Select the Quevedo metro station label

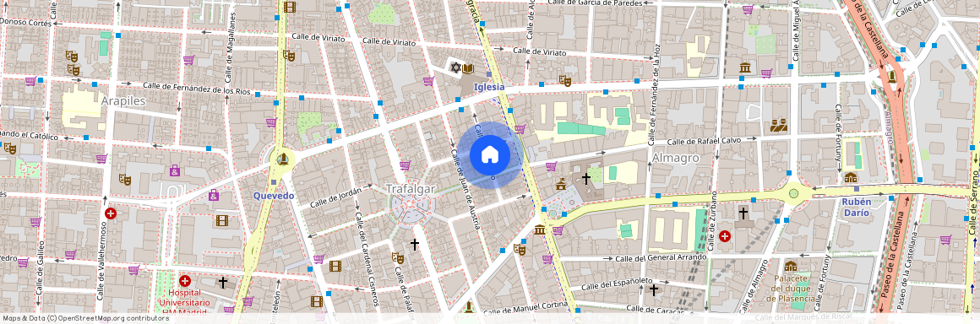click(274, 196)
